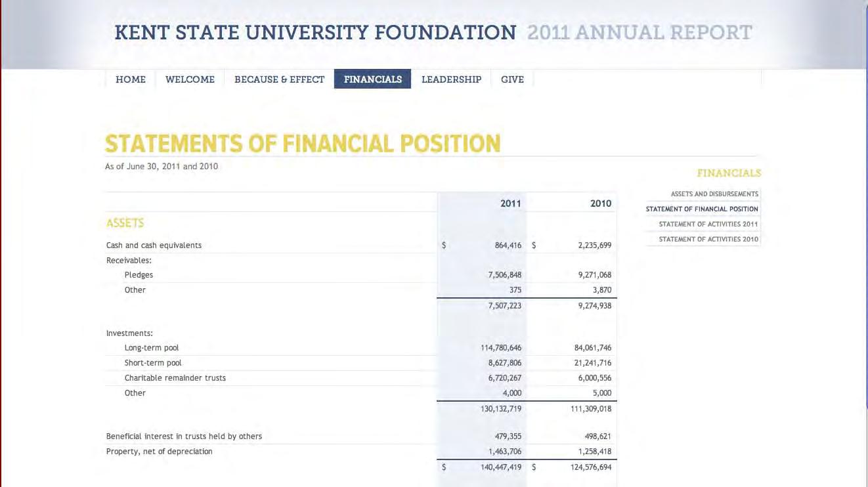Screen dimensions: 868x487
Task: Click the 2011 column header
Action: pos(510,203)
